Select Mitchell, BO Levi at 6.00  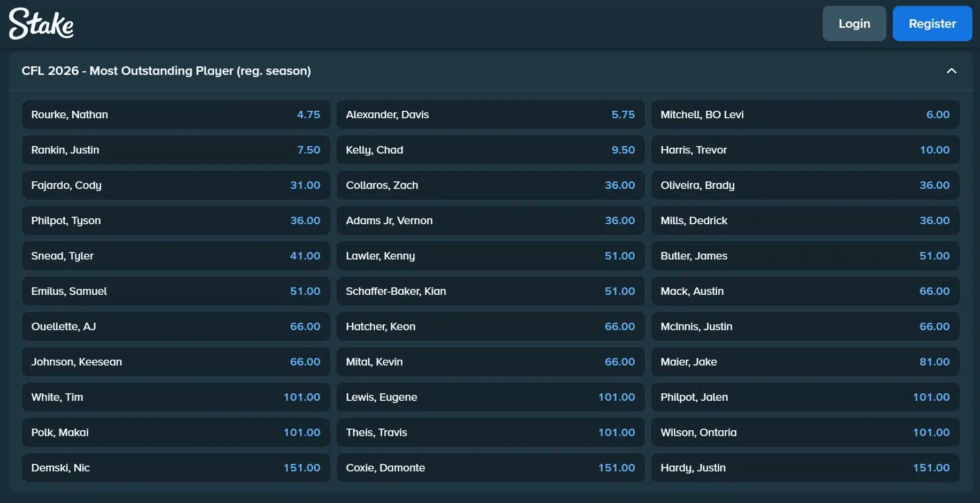click(805, 115)
